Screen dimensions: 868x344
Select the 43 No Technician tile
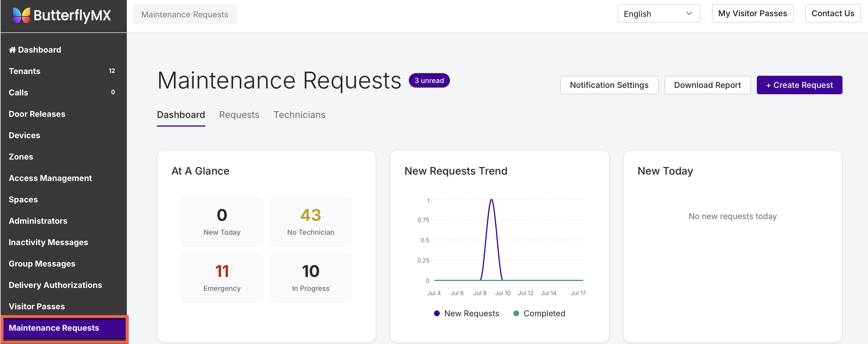pos(311,221)
